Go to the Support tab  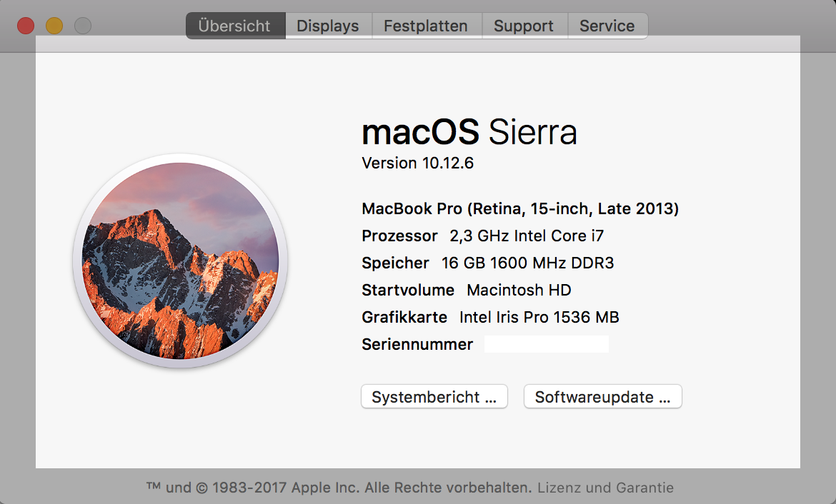point(524,26)
